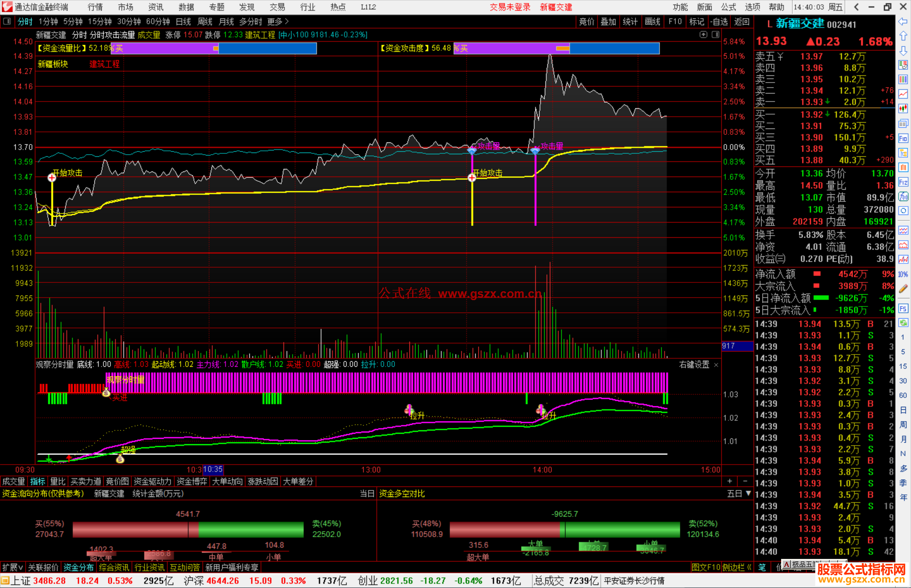Click the 当日 buy/sell red-green bar
This screenshot has width=911, height=588.
point(188,530)
